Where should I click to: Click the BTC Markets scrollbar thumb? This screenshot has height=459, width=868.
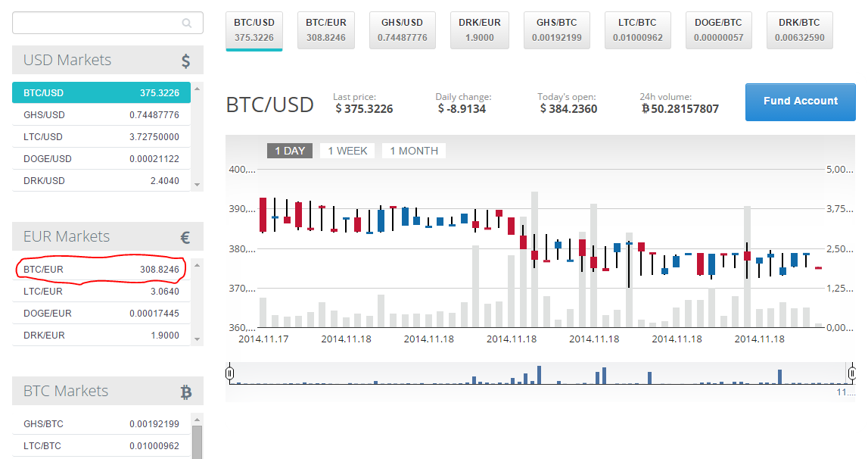click(x=197, y=442)
